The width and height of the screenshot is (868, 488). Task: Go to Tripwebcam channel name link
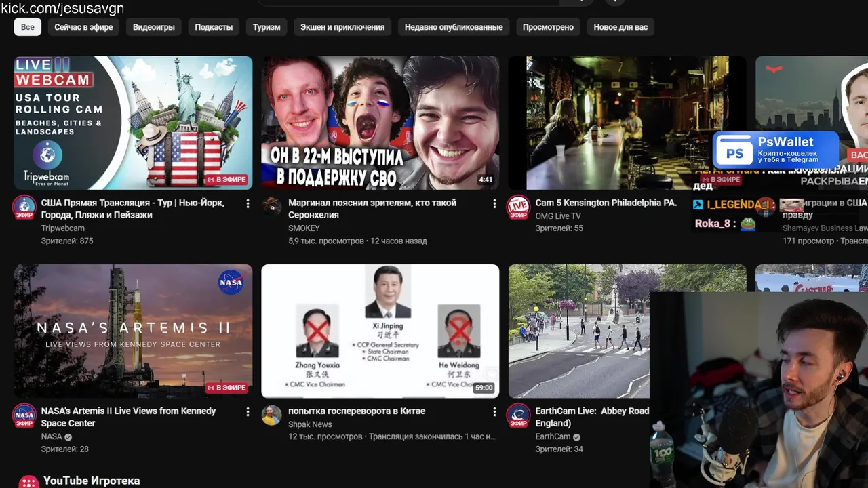(x=63, y=228)
